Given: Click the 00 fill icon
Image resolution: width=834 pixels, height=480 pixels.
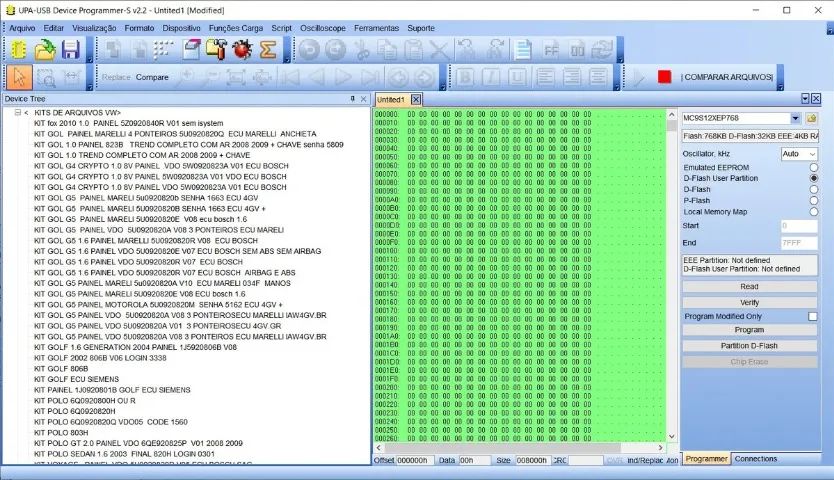Looking at the screenshot, I should click(x=577, y=51).
